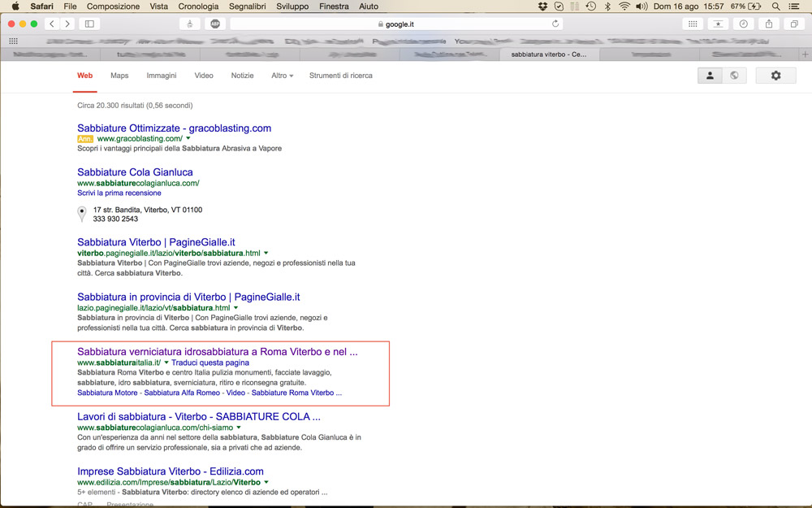Image resolution: width=812 pixels, height=508 pixels.
Task: Expand arrow next to lazio.paginegialle.it URL
Action: click(235, 308)
